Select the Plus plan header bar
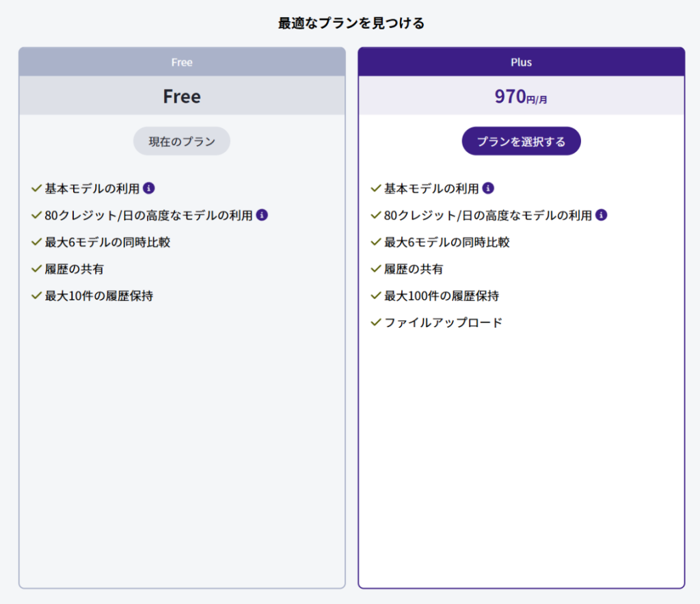Screen dimensions: 700x604 pyautogui.click(x=521, y=62)
